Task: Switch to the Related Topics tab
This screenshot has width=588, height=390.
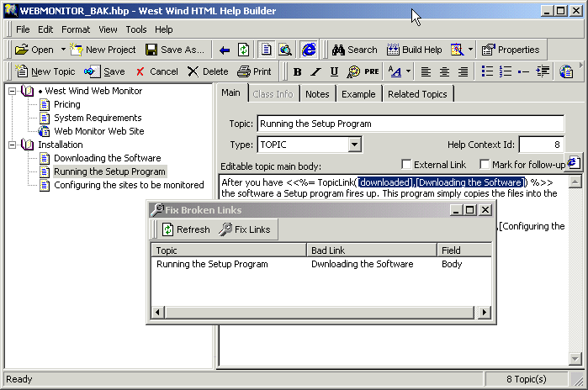Action: [417, 94]
